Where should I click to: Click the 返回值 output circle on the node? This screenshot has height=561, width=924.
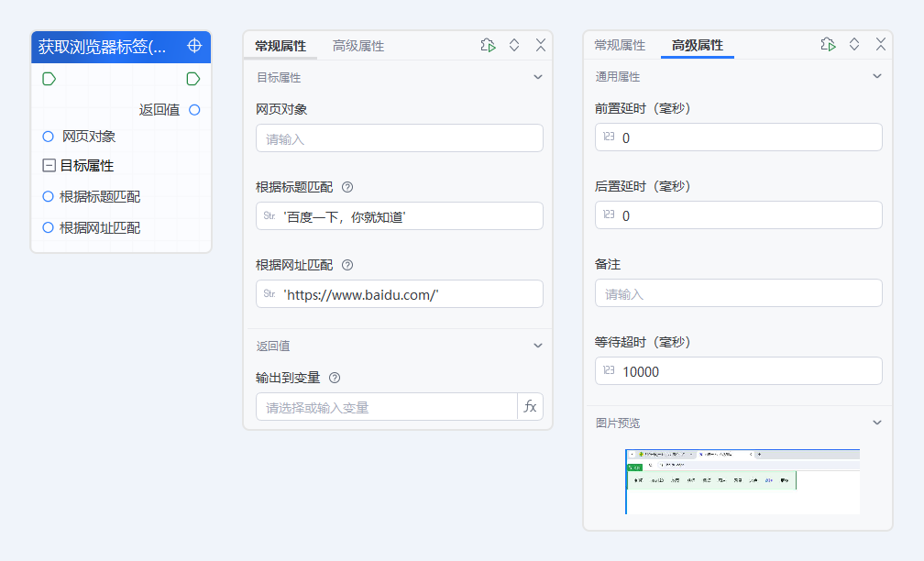click(192, 109)
